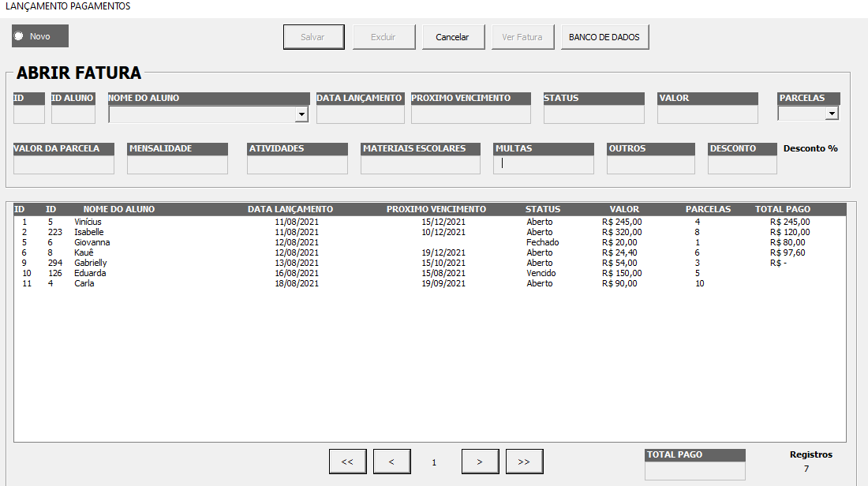The width and height of the screenshot is (868, 486).
Task: Click the Desconto % label
Action: click(x=810, y=148)
